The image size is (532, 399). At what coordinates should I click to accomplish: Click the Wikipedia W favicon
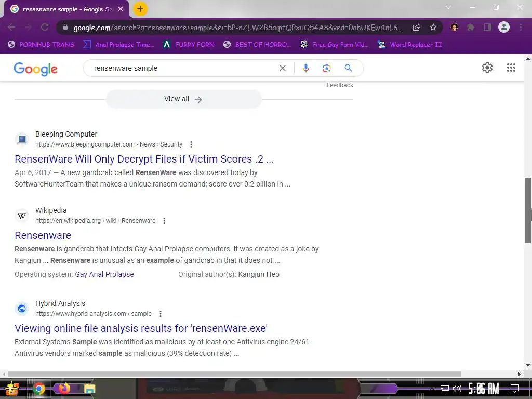click(x=22, y=216)
